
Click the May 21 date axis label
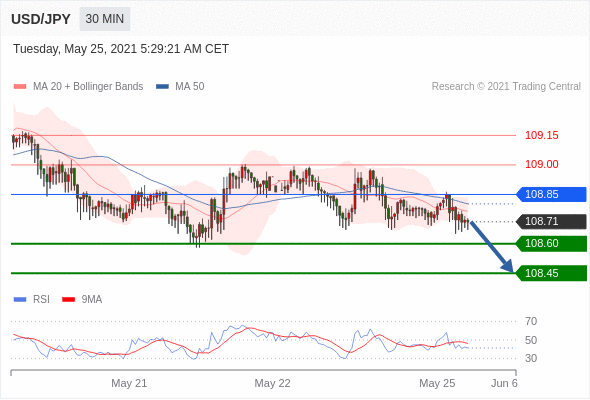[129, 383]
